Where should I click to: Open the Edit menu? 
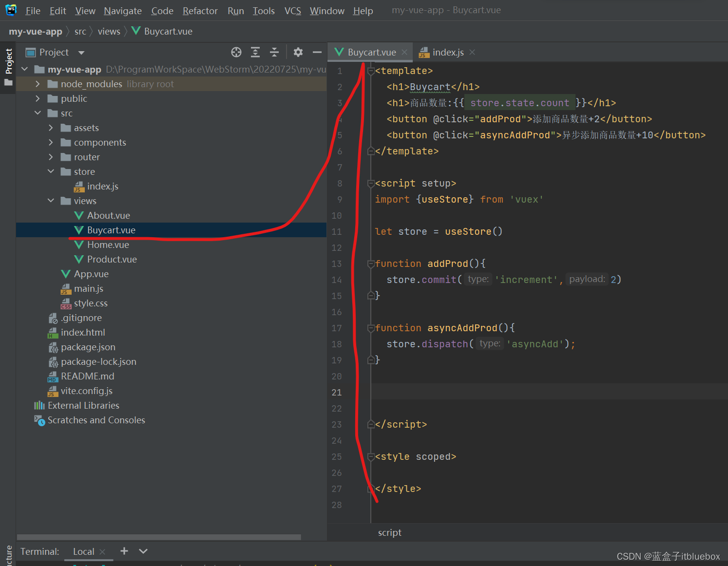pos(58,11)
